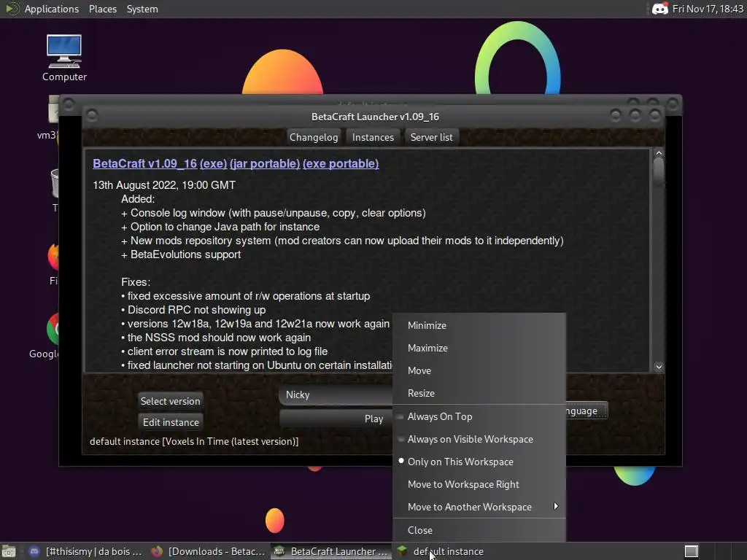The width and height of the screenshot is (747, 560).
Task: Click the changelog scrollbar up arrow
Action: tap(659, 153)
